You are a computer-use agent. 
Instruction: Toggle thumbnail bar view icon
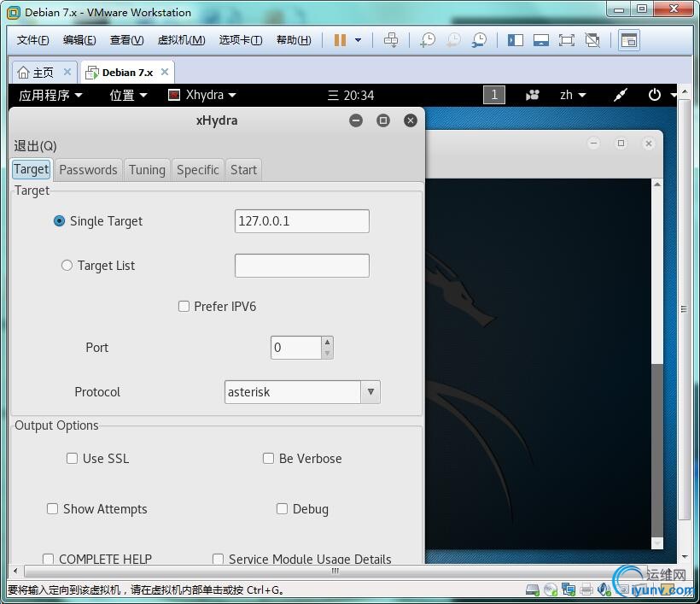click(541, 40)
